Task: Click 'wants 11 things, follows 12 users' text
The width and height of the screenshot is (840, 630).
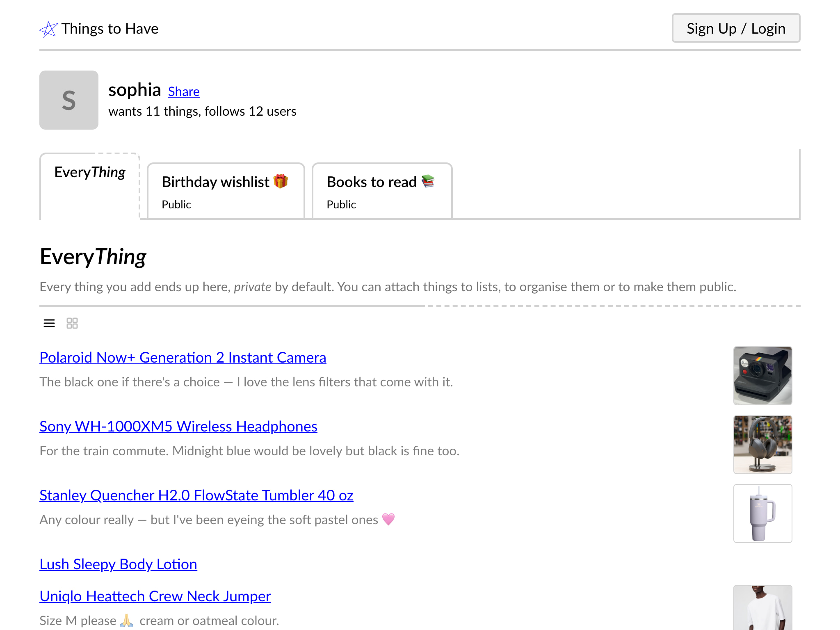Action: tap(202, 112)
